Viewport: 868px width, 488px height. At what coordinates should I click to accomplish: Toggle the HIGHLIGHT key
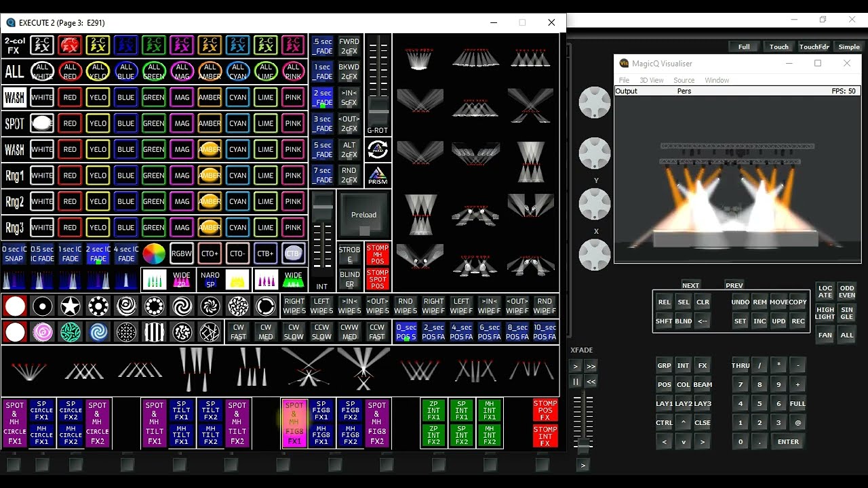click(x=825, y=313)
